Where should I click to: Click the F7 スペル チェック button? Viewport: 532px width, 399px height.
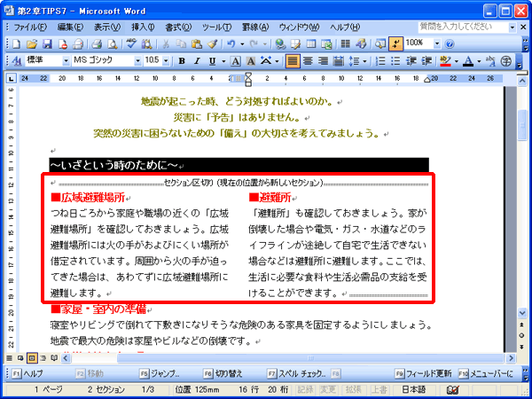tap(296, 374)
